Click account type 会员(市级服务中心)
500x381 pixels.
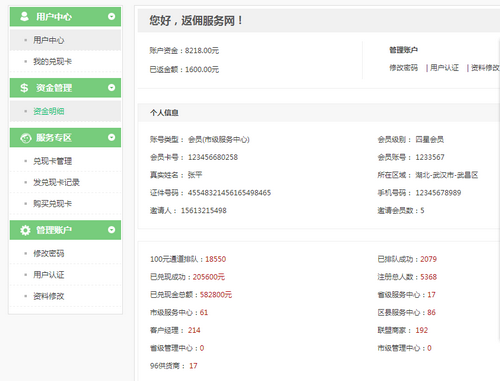(219, 139)
